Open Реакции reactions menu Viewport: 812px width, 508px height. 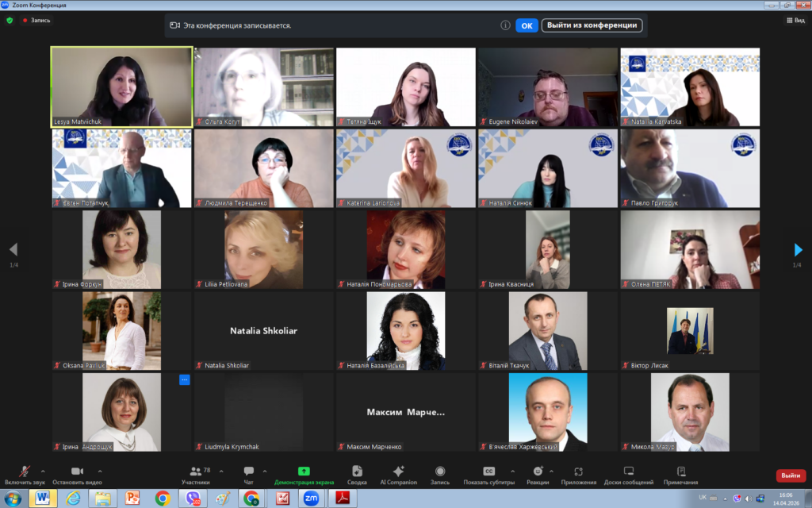click(537, 474)
